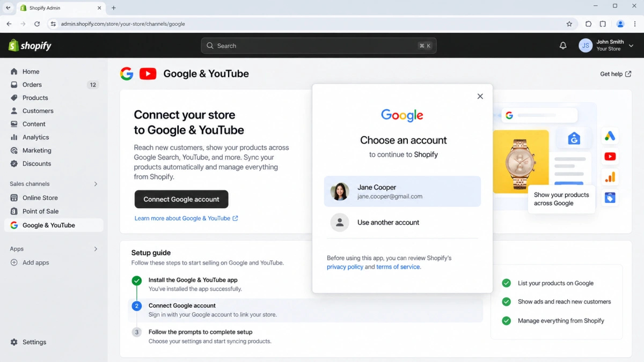This screenshot has height=362, width=644.
Task: Click the blue shopping tag icon in illustration
Action: (610, 198)
